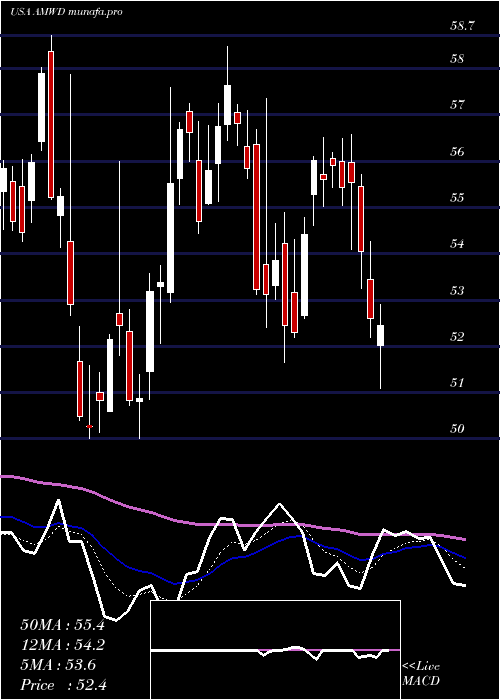Viewport: 500px width, 700px height.
Task: Click the 'USA AMWD munafa.pro' chart title
Action: [66, 12]
